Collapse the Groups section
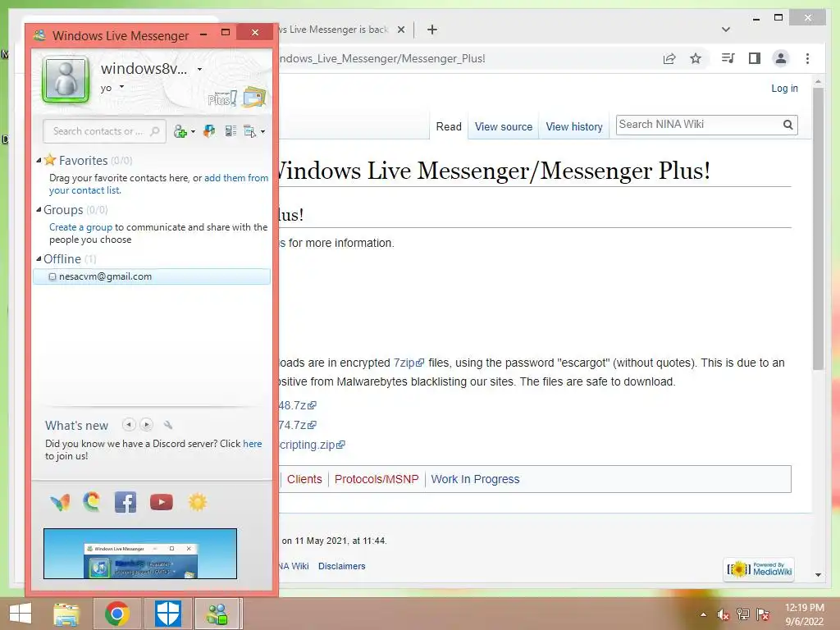The width and height of the screenshot is (840, 630). [x=39, y=209]
